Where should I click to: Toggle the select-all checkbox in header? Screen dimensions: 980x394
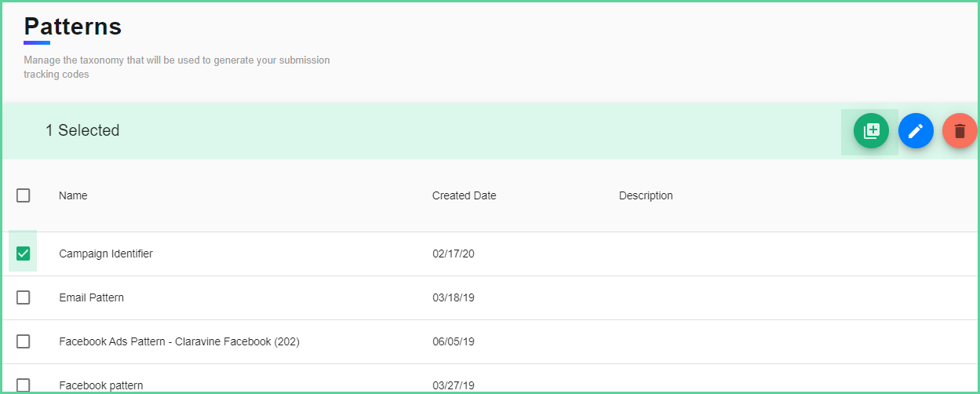[x=24, y=195]
